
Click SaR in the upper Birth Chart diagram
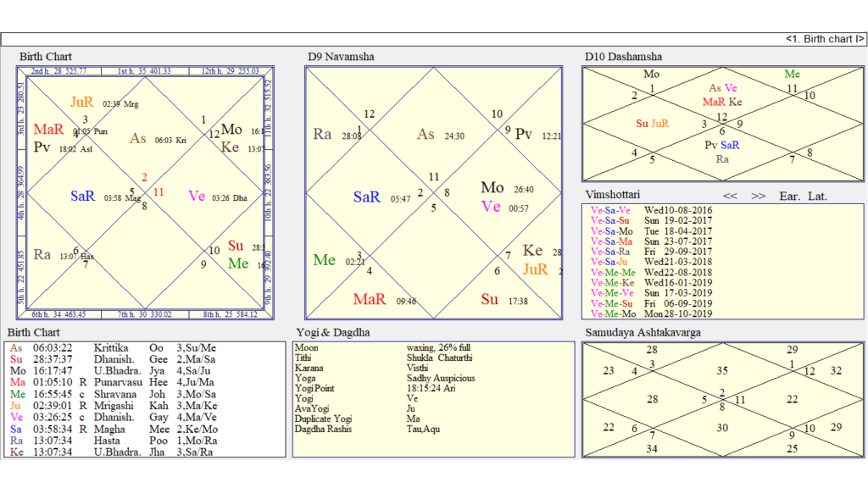pyautogui.click(x=83, y=197)
